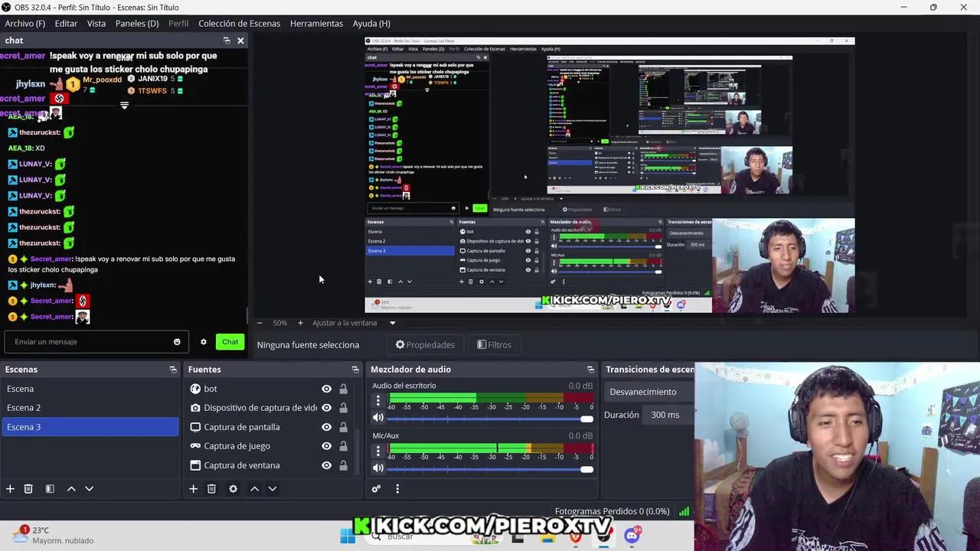
Task: Toggle visibility of Captura de pantalla
Action: tap(327, 427)
